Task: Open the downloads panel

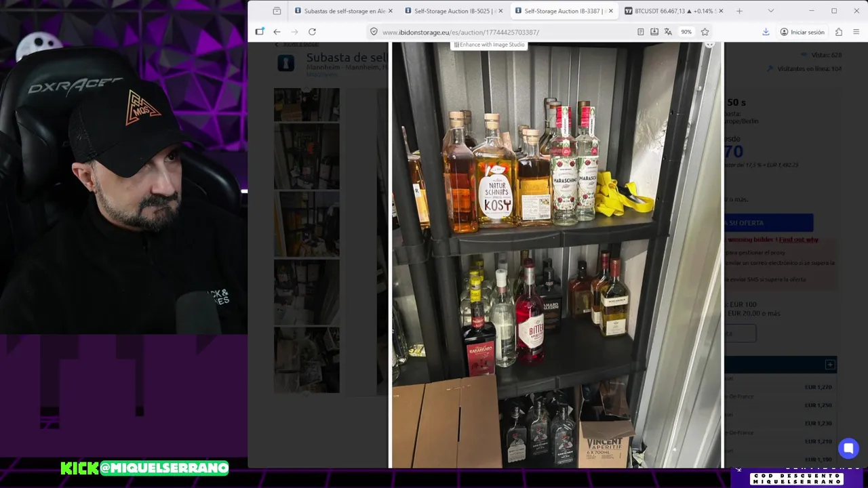Action: (766, 32)
